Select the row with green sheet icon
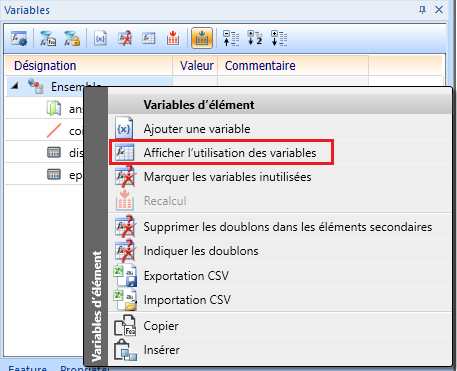Viewport: 457px width, 371px height. [x=45, y=109]
